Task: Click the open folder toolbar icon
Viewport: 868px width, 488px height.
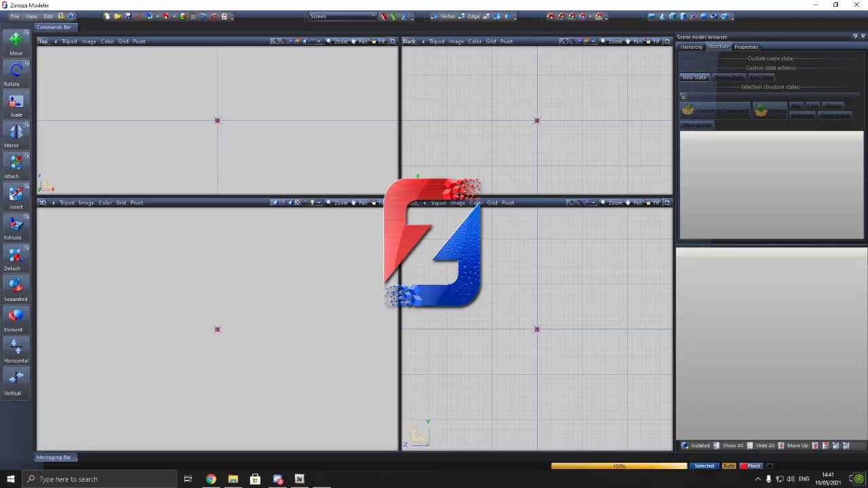Action: [117, 16]
